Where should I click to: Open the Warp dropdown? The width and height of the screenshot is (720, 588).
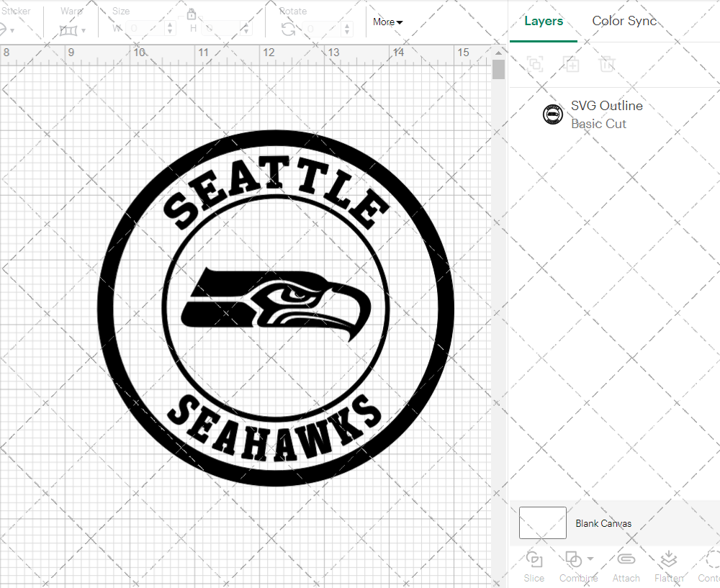(72, 30)
